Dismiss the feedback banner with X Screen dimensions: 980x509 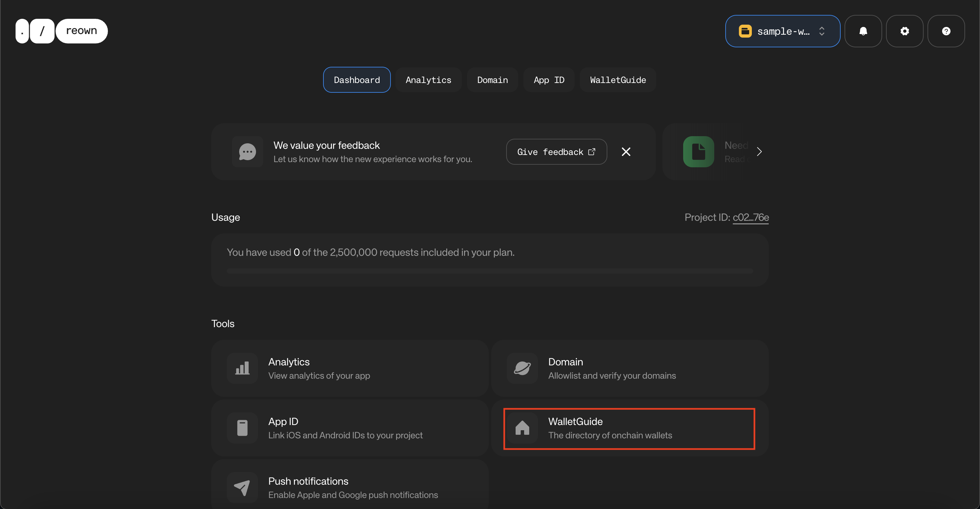[626, 152]
